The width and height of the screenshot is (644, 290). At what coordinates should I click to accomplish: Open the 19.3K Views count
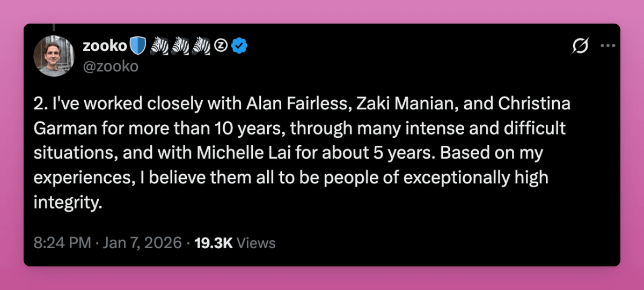[235, 243]
